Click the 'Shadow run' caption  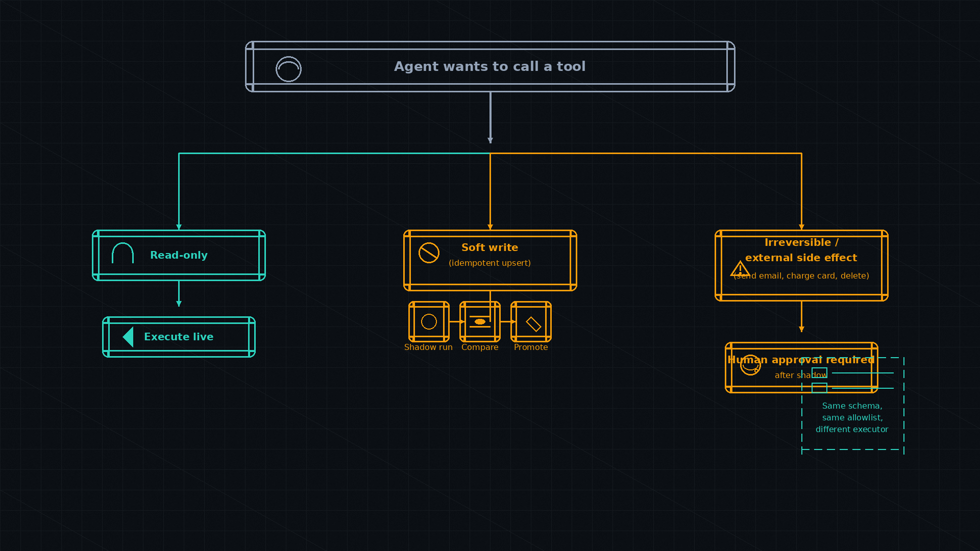point(428,347)
